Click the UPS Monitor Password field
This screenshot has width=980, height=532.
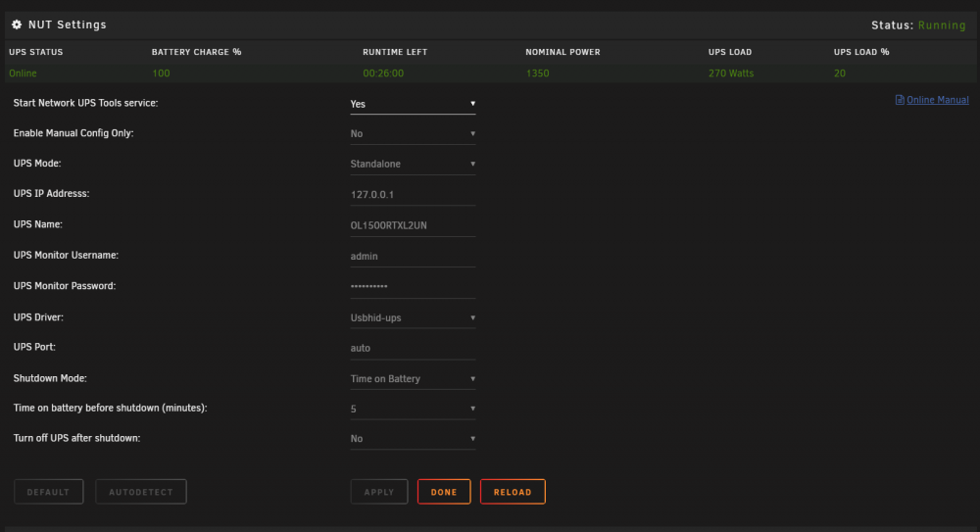413,287
